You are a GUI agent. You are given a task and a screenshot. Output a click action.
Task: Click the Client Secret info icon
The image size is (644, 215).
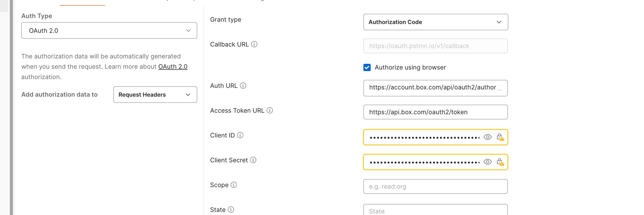[253, 160]
